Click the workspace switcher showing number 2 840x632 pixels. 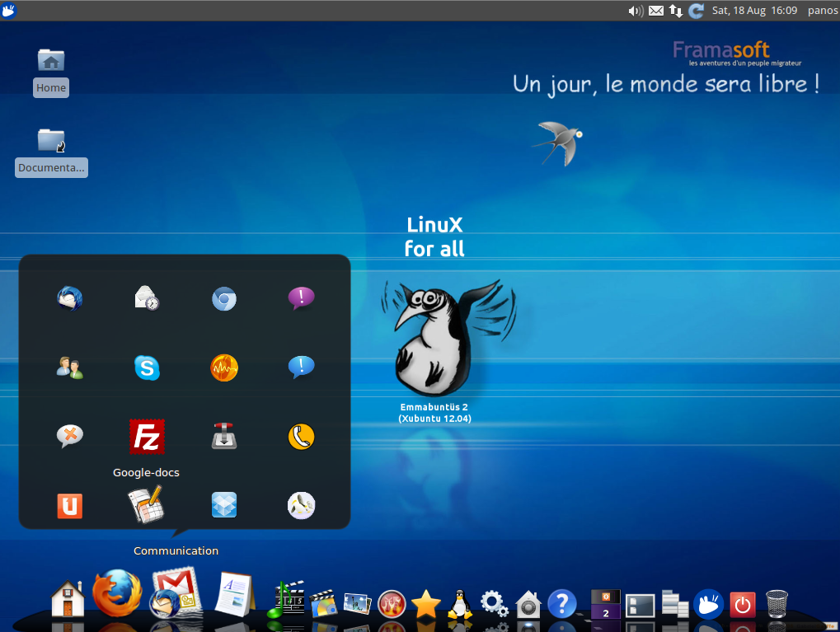pyautogui.click(x=606, y=604)
